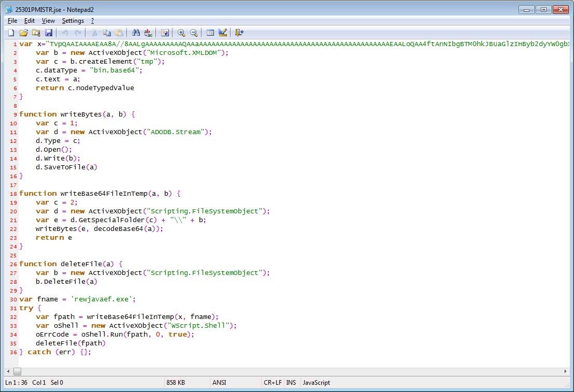Click 'try' keyword on line 31
This screenshot has height=392, width=574.
click(x=26, y=308)
